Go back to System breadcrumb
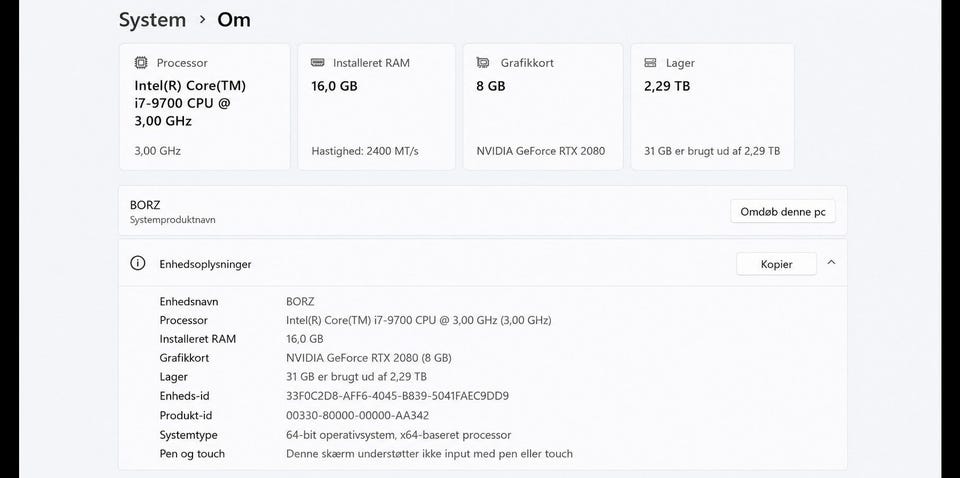 click(152, 20)
